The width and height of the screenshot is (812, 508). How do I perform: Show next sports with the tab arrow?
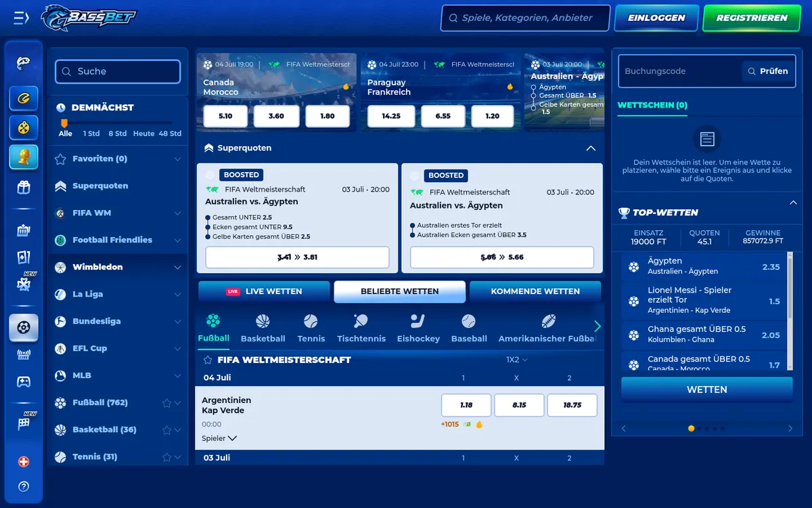[597, 326]
